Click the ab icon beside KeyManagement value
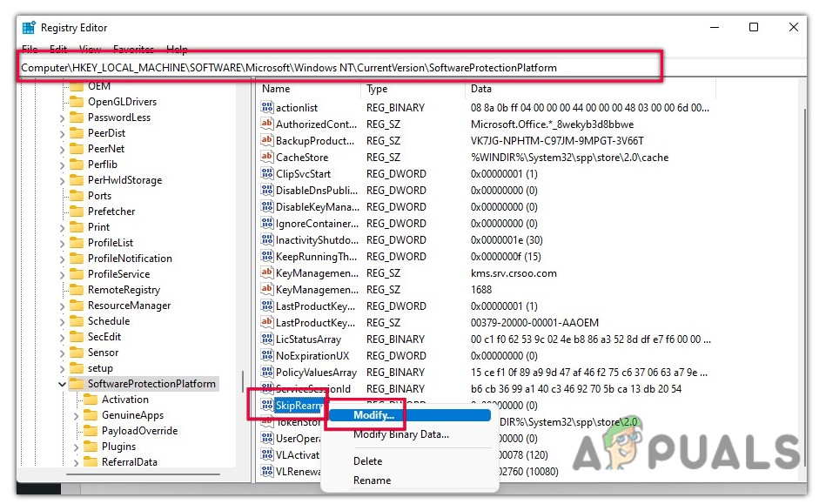 tap(266, 272)
